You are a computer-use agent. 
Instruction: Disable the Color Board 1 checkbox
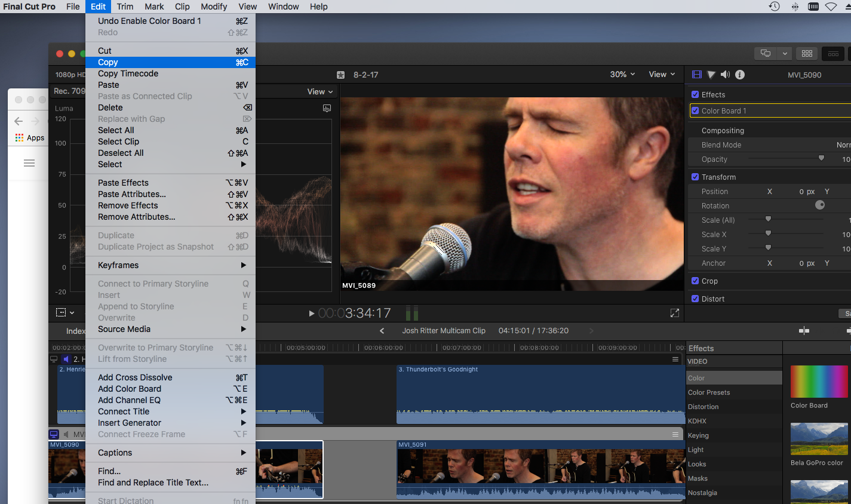[695, 110]
